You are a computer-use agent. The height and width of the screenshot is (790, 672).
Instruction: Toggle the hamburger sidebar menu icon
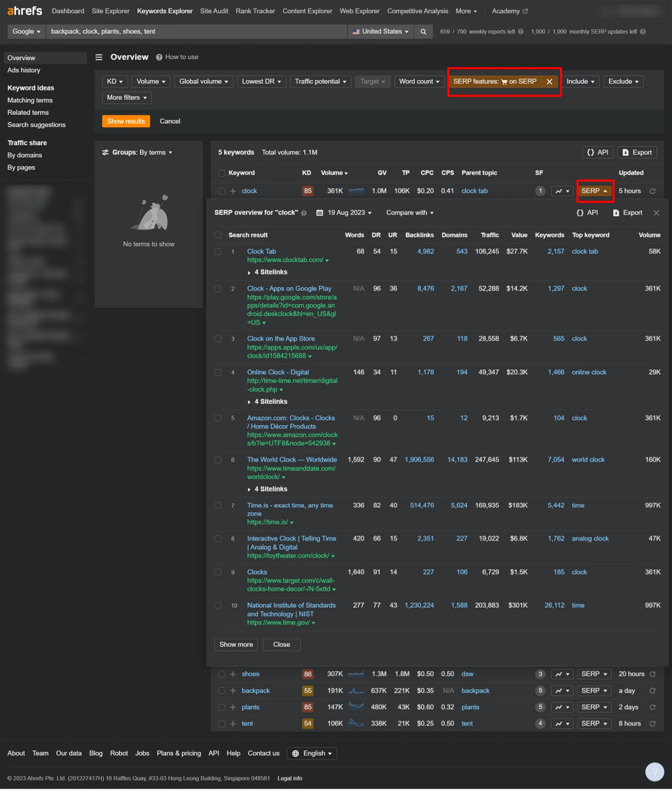[x=99, y=57]
